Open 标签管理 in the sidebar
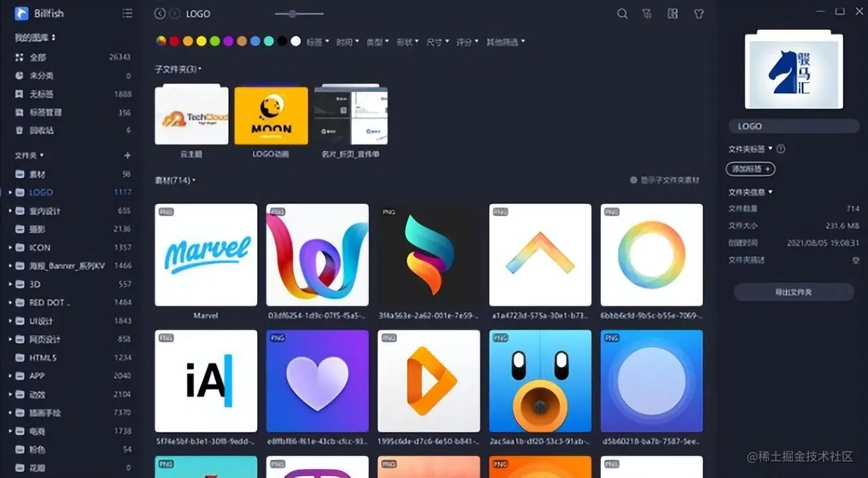This screenshot has height=478, width=868. click(x=45, y=113)
